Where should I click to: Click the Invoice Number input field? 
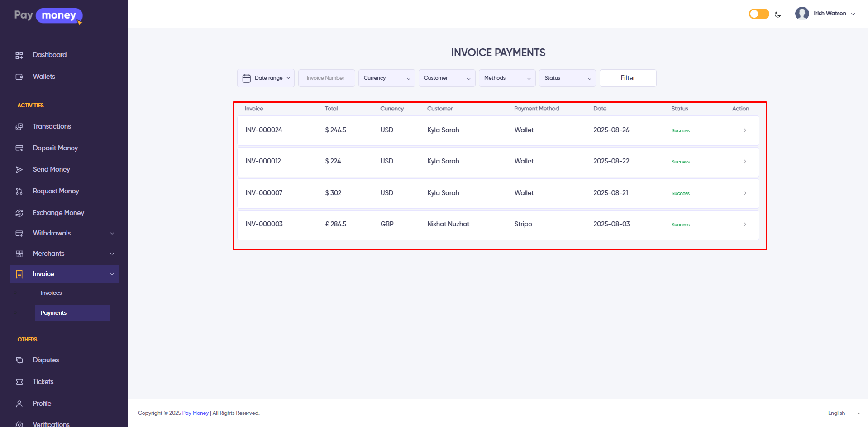coord(326,78)
